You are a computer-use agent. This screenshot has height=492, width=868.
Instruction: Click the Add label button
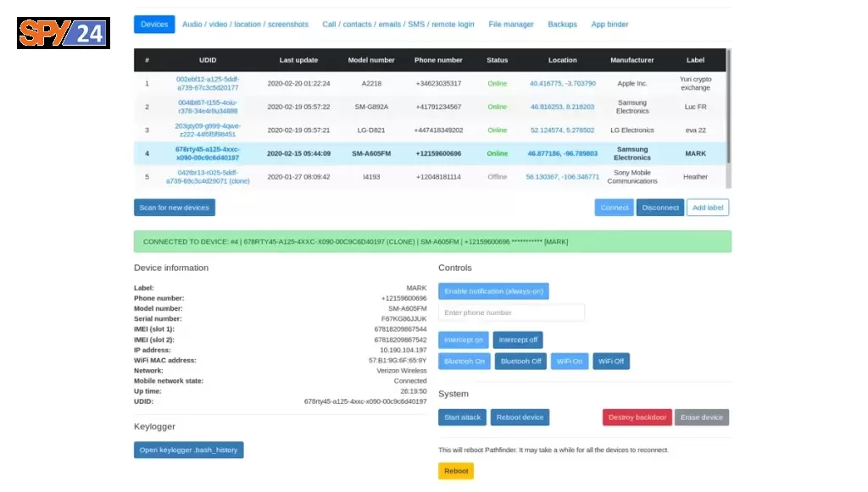pyautogui.click(x=708, y=207)
